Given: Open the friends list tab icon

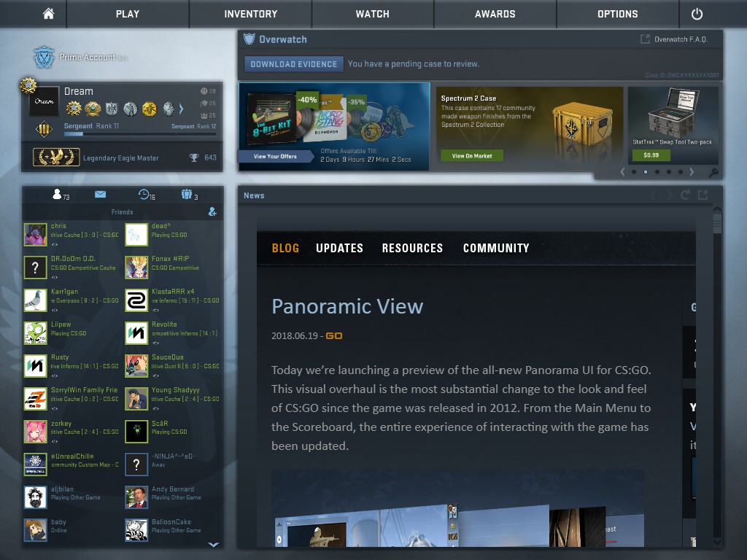Looking at the screenshot, I should click(57, 194).
